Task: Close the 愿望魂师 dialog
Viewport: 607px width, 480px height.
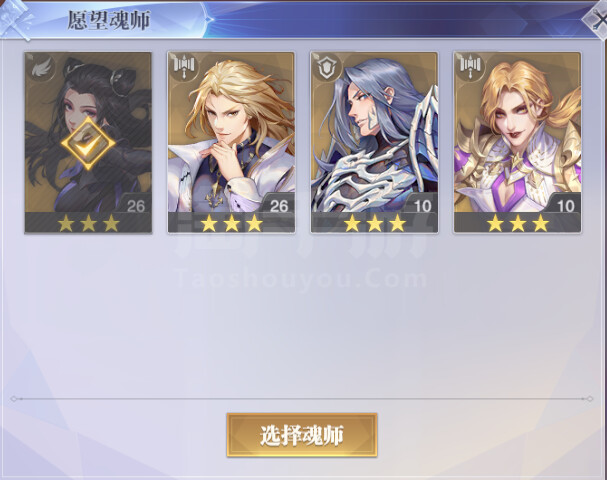Action: tap(597, 19)
